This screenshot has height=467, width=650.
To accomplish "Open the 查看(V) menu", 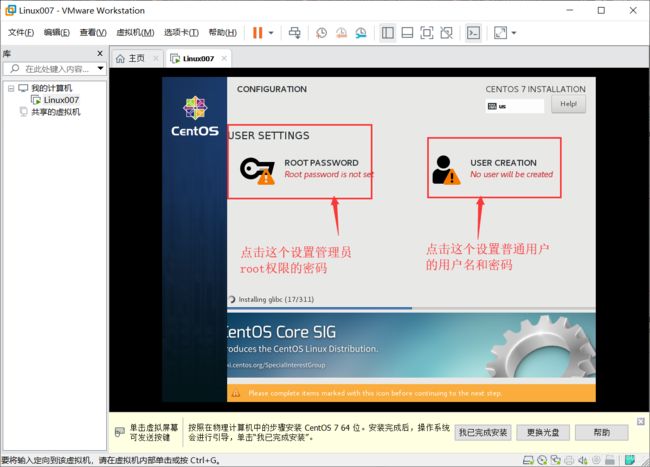I will pos(93,32).
